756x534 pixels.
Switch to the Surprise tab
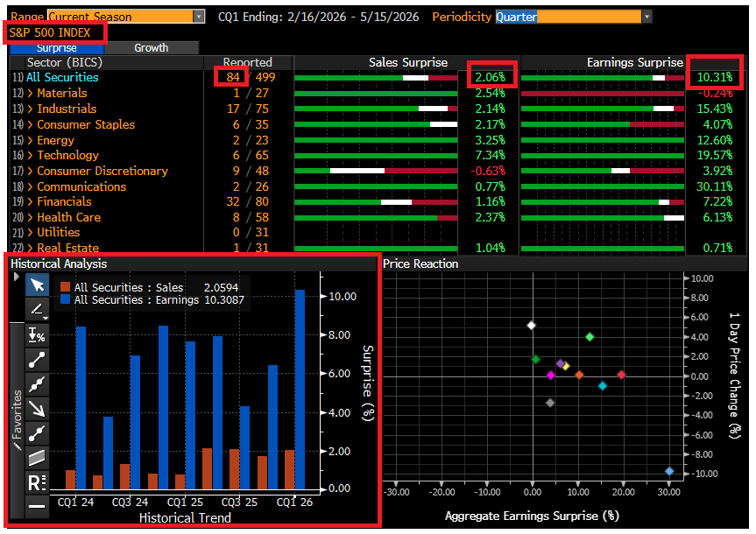click(57, 48)
